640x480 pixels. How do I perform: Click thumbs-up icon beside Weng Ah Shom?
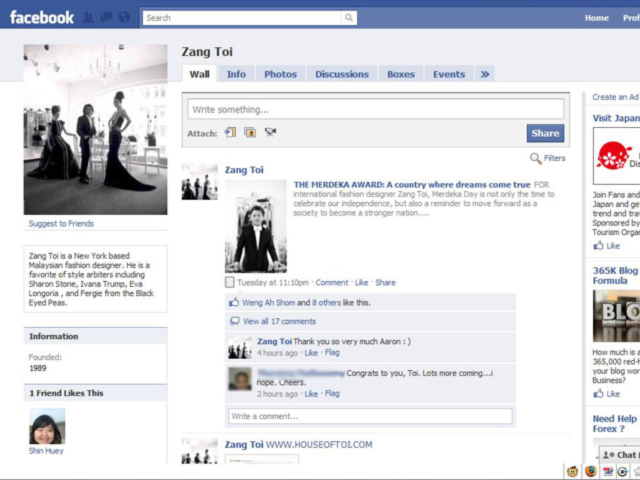pos(234,302)
